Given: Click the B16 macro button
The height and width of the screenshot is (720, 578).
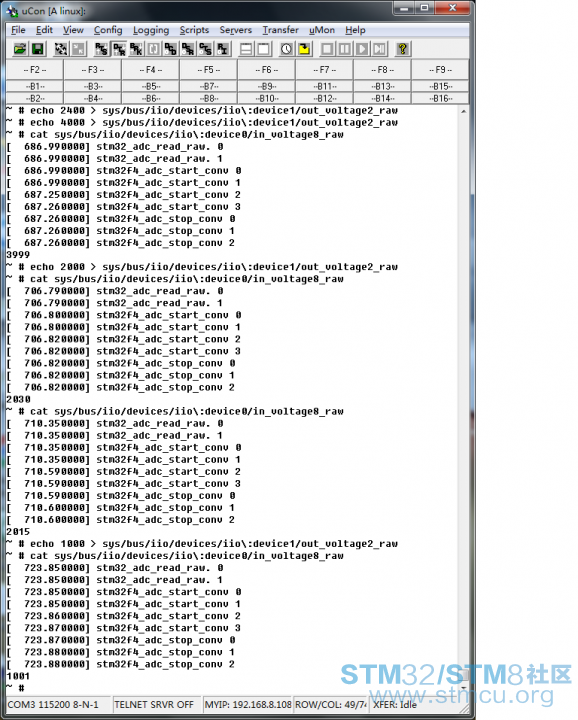Looking at the screenshot, I should 440,98.
